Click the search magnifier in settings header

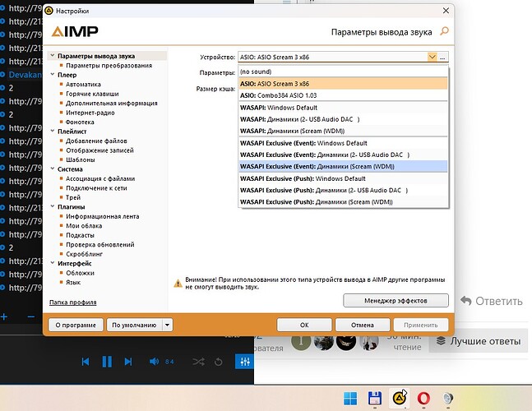pyautogui.click(x=445, y=31)
